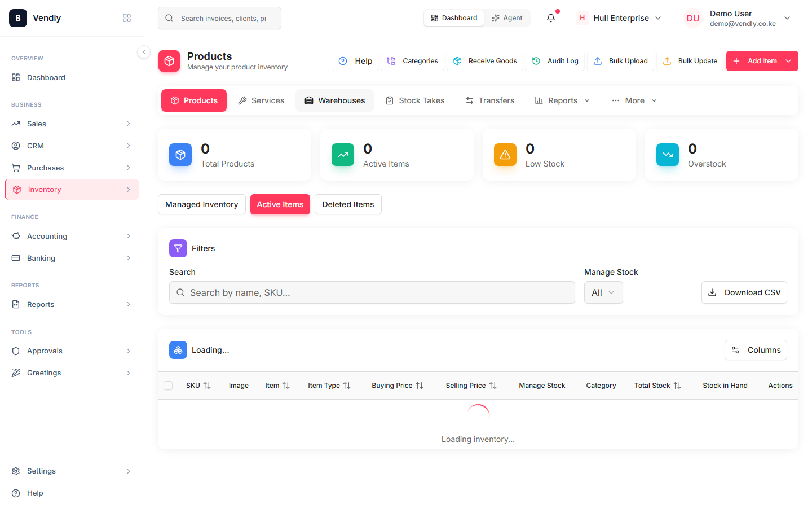Open the Add Item dropdown button
This screenshot has height=508, width=812.
tap(762, 61)
